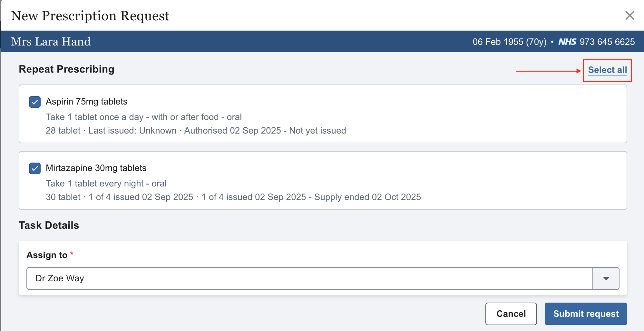Expand the Assign to dropdown arrow

pyautogui.click(x=606, y=278)
